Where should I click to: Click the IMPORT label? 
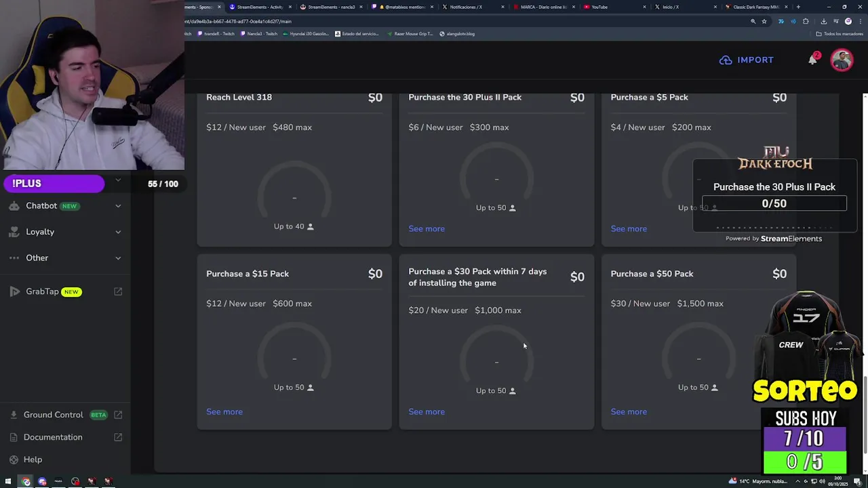755,60
